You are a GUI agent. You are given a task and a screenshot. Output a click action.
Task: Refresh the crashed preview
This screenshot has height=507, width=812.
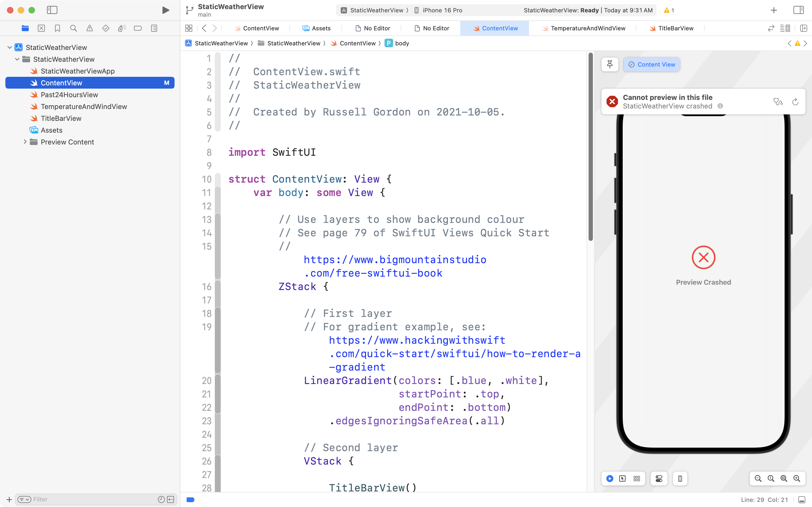[795, 102]
